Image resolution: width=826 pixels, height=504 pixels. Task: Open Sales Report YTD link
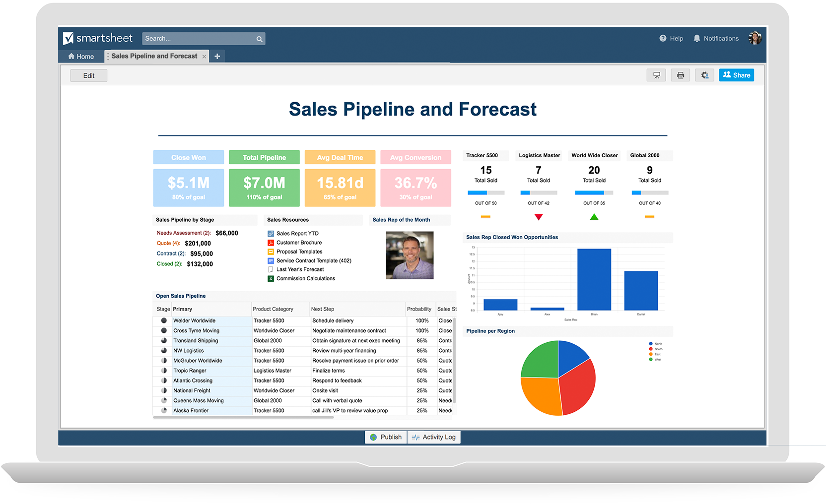coord(297,234)
